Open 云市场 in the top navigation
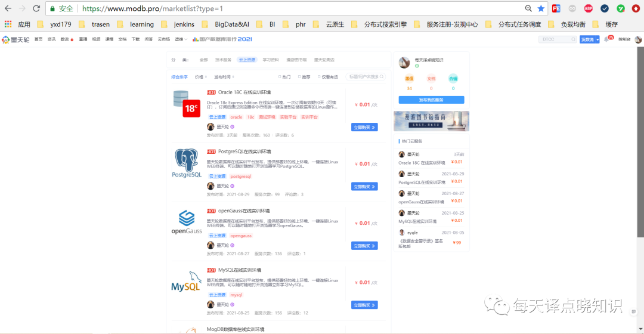 click(x=163, y=39)
